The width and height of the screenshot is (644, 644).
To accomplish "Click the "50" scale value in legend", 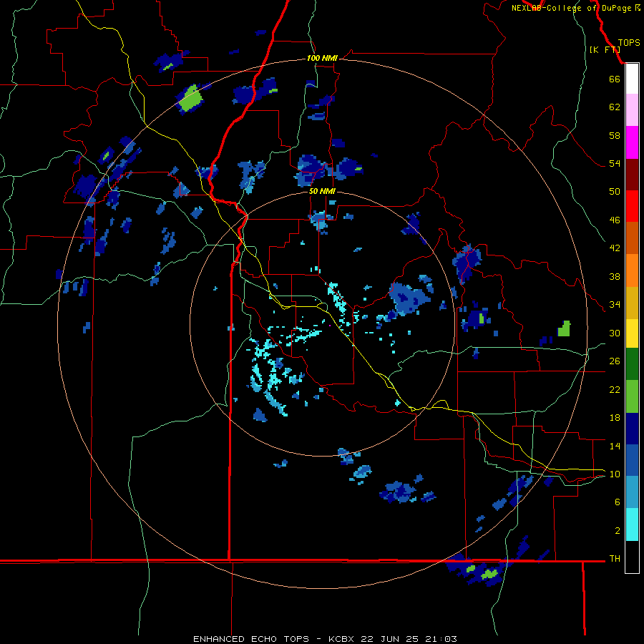I will (x=615, y=192).
